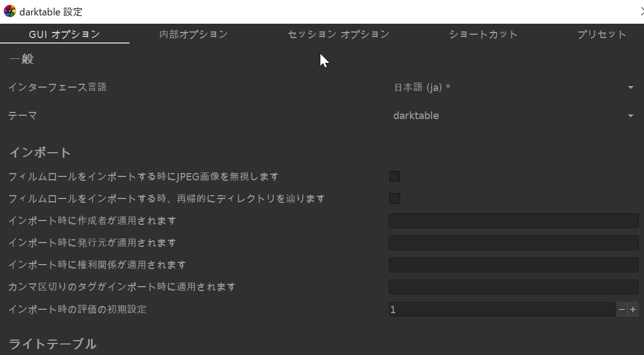Click the テーマ label
This screenshot has width=644, height=355.
(23, 116)
